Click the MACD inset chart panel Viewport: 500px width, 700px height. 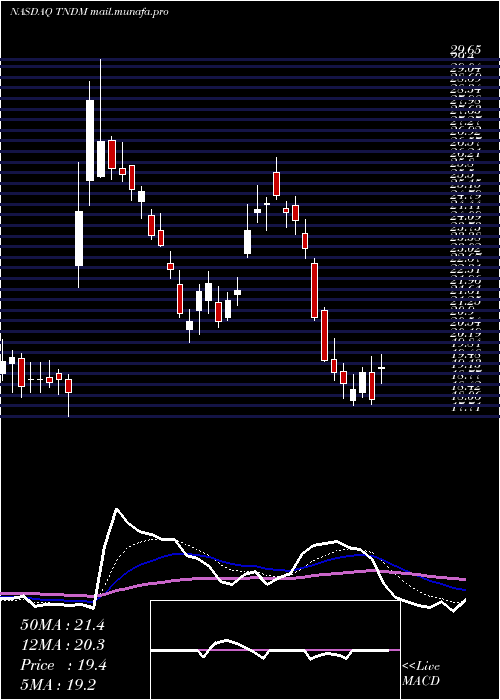(275, 650)
